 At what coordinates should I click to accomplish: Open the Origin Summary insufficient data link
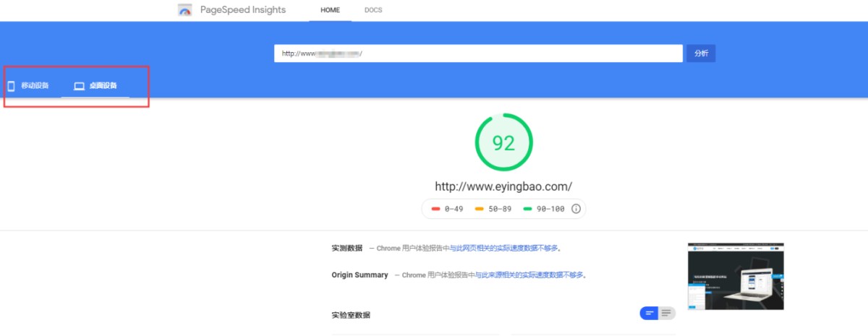click(529, 275)
